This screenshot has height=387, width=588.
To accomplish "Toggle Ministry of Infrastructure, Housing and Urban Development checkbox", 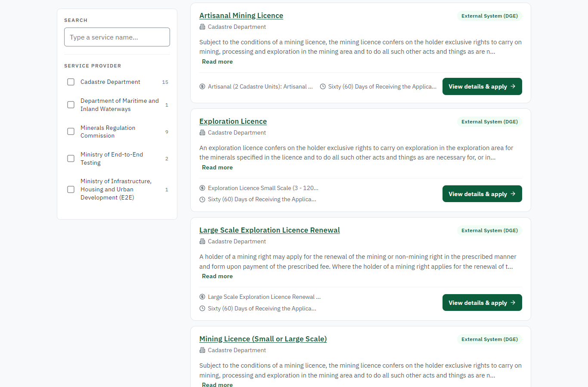I will coord(71,189).
